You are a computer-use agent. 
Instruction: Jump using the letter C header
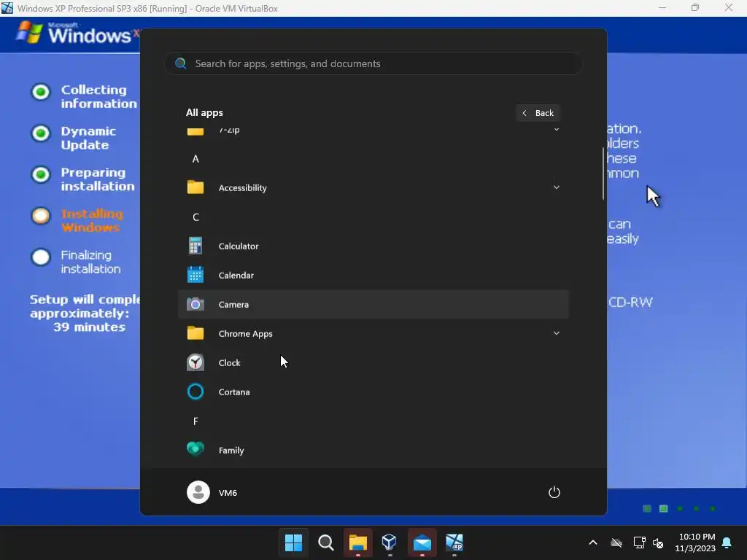[196, 217]
